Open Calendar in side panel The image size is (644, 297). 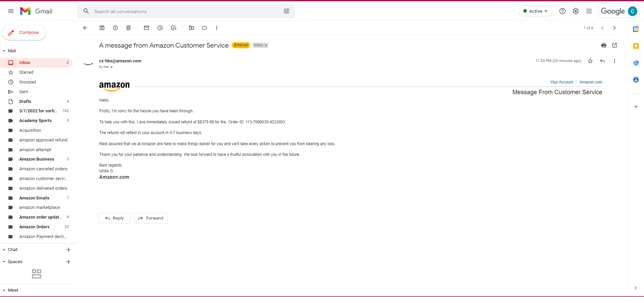tap(636, 29)
